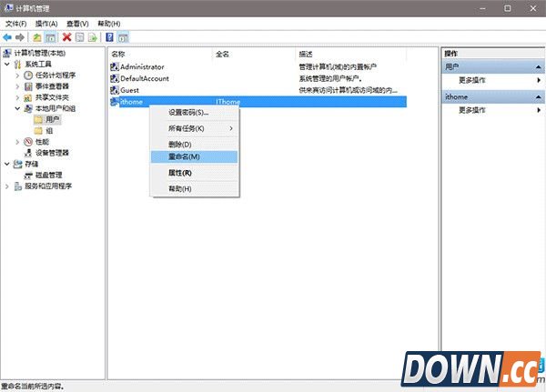This screenshot has height=392, width=546.
Task: Toggle the Show/Hide Action Pane icon
Action: click(123, 37)
